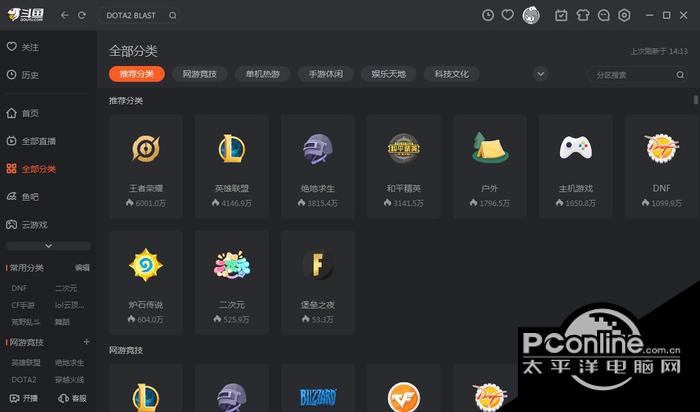700x412 pixels.
Task: Add a category with the 网游竞技 plus icon
Action: 86,342
